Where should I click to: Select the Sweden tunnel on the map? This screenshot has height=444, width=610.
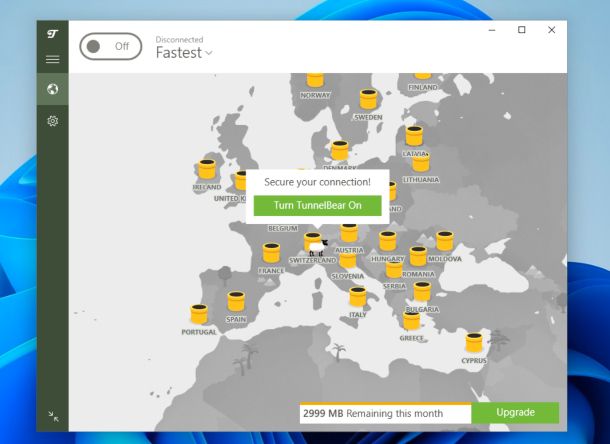point(368,99)
